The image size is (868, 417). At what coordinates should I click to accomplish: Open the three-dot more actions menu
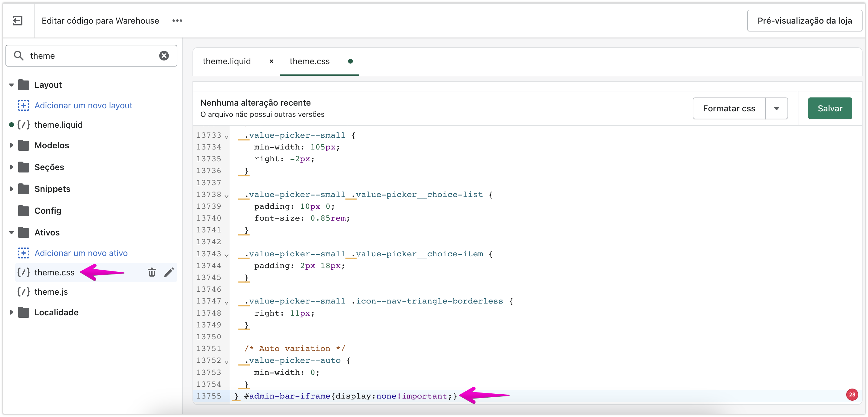[x=177, y=21]
